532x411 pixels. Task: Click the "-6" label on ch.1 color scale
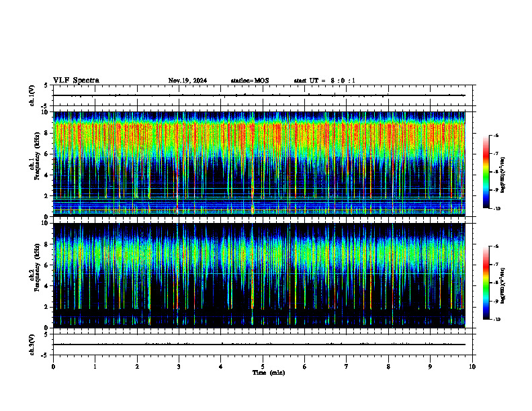pyautogui.click(x=496, y=135)
